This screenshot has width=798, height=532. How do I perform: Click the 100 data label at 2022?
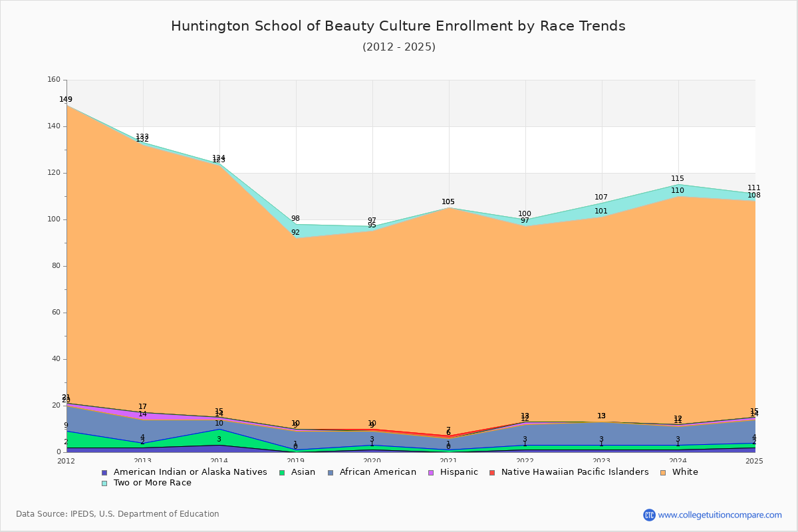click(525, 214)
